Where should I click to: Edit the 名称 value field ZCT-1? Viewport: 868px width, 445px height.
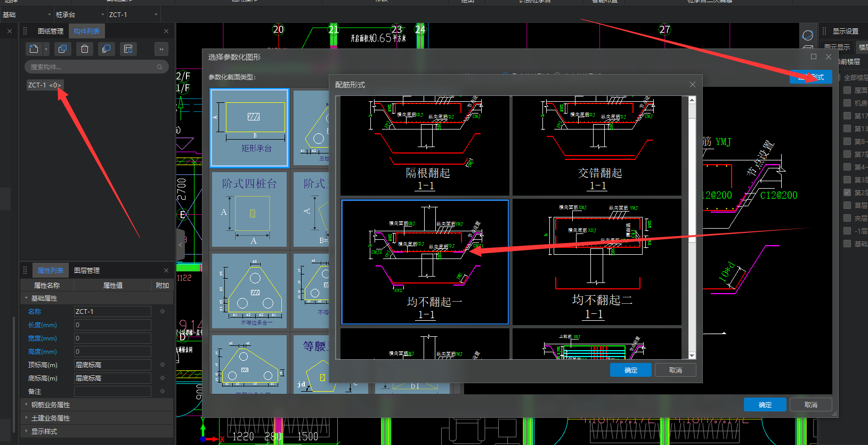pyautogui.click(x=112, y=311)
